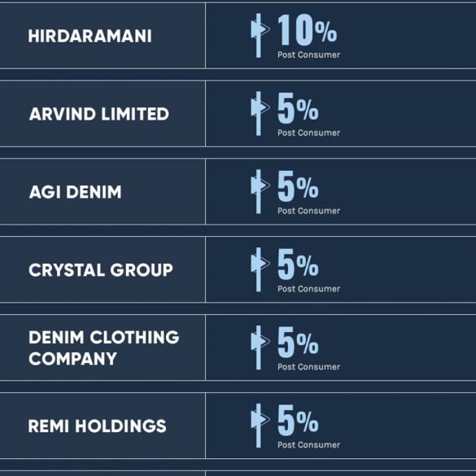Click the needle icon in the AGI Denim row
Image resolution: width=476 pixels, height=476 pixels.
(260, 191)
